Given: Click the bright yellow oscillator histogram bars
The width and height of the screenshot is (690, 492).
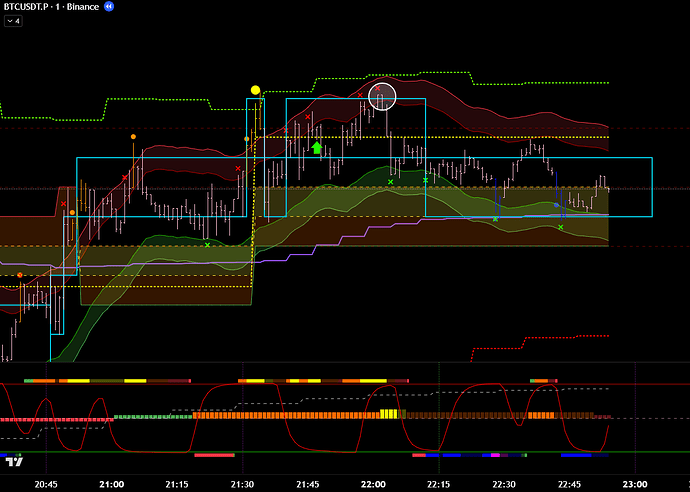Looking at the screenshot, I should click(389, 414).
